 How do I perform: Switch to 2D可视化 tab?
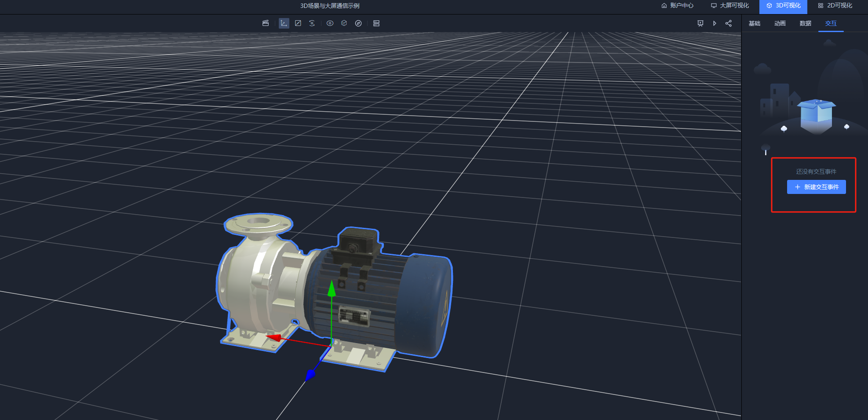835,6
